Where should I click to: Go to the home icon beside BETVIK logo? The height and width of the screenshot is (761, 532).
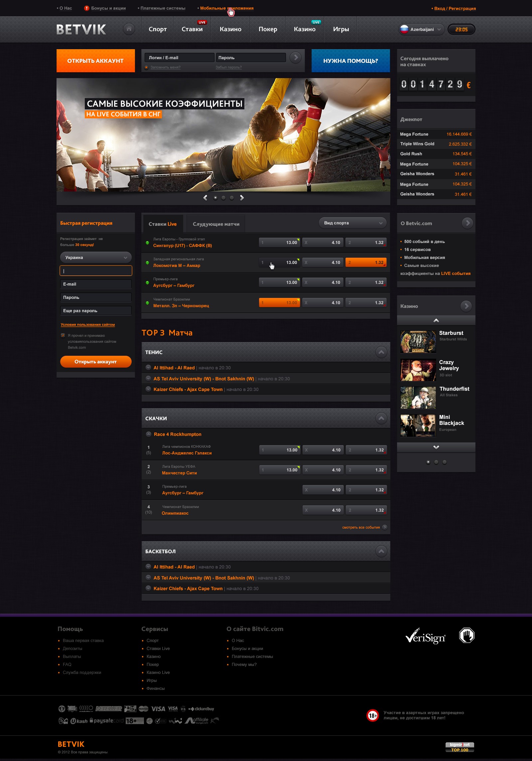[129, 29]
